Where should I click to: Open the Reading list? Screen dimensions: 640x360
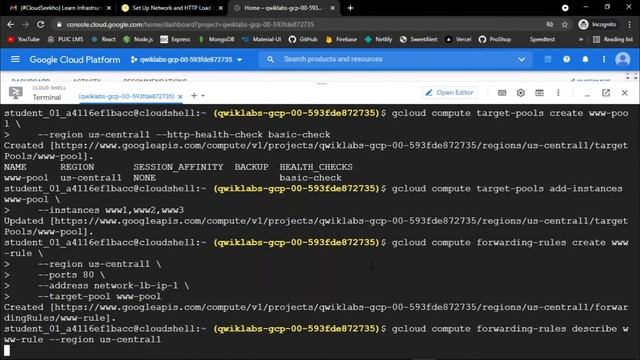[x=613, y=40]
